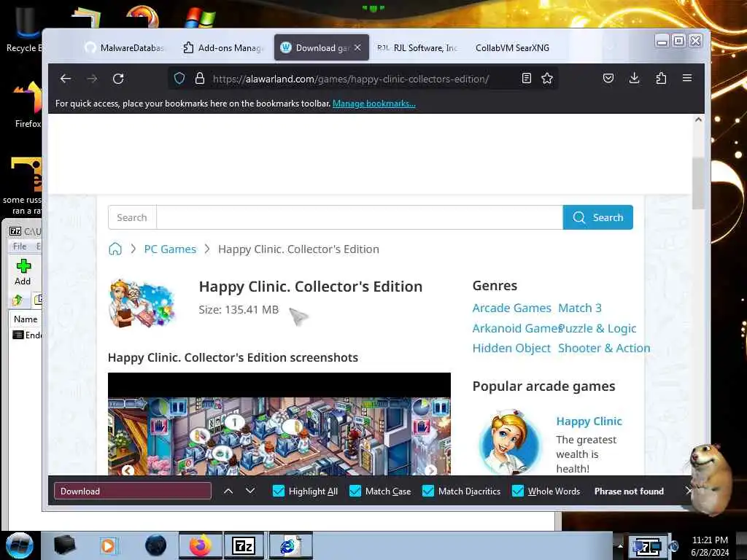Screen dimensions: 747x560
Task: Click the Happy Clinic game icon thumbnail
Action: pos(142,303)
